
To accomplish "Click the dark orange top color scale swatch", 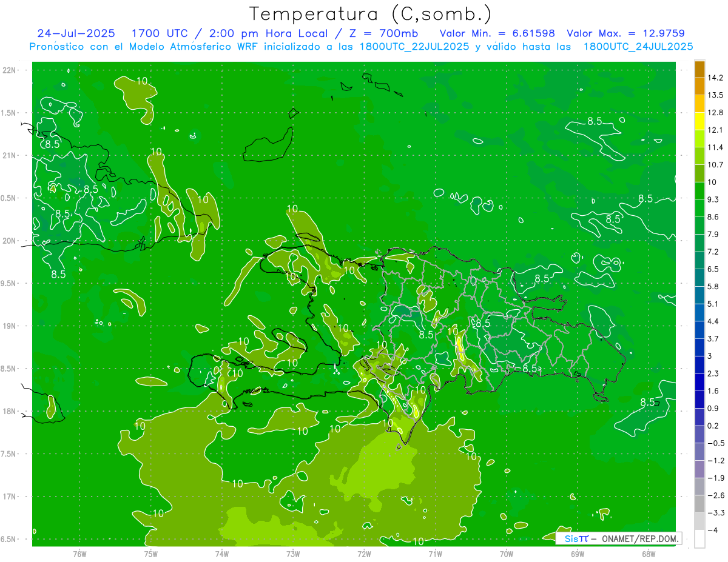I will pos(699,69).
